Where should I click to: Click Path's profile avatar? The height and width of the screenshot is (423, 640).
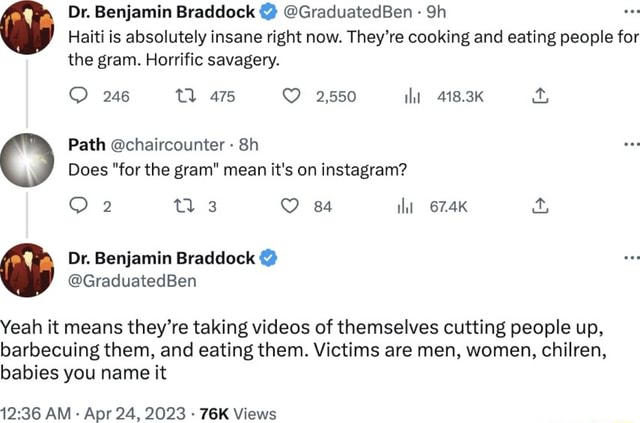27,161
